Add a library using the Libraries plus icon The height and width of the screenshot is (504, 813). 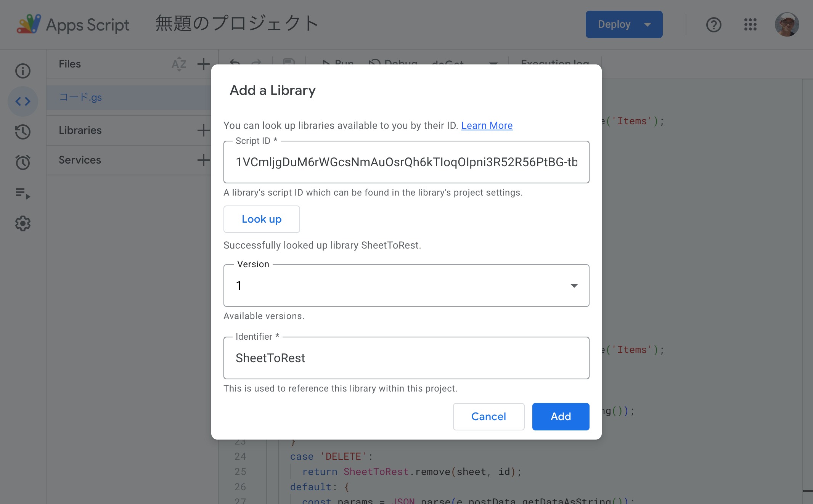point(203,130)
